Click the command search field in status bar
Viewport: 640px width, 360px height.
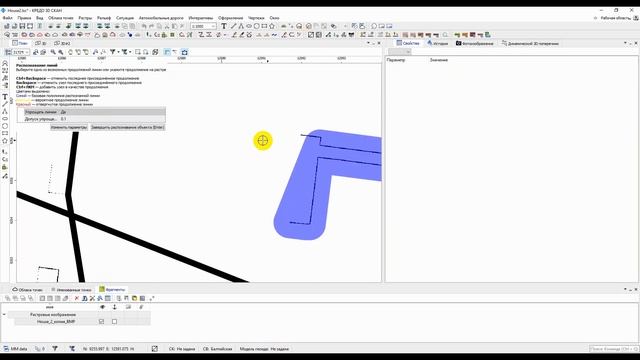613,349
